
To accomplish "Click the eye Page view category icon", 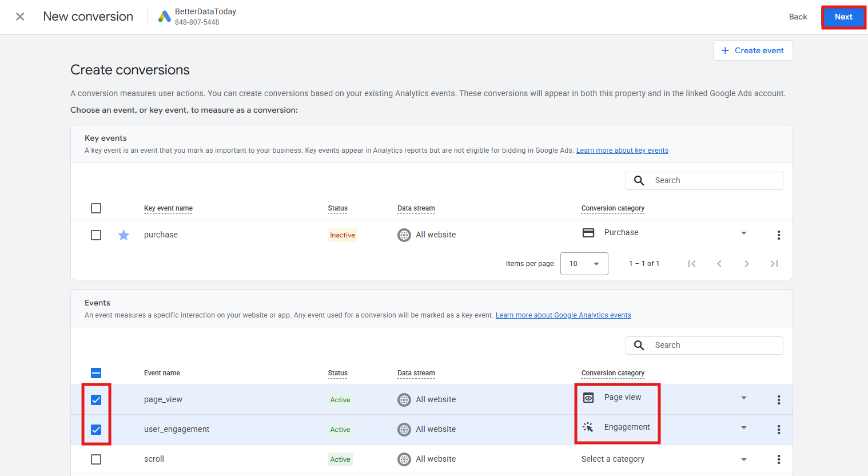I will [588, 398].
